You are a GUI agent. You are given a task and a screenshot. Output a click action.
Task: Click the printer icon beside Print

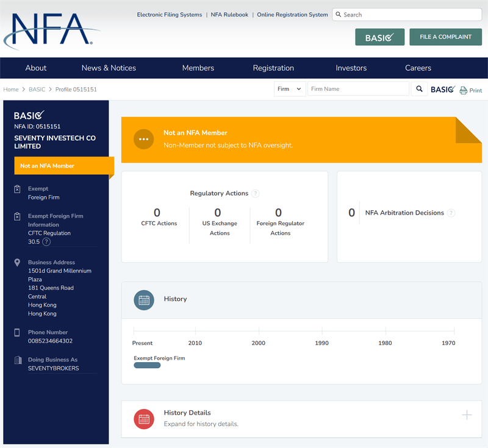tap(464, 90)
